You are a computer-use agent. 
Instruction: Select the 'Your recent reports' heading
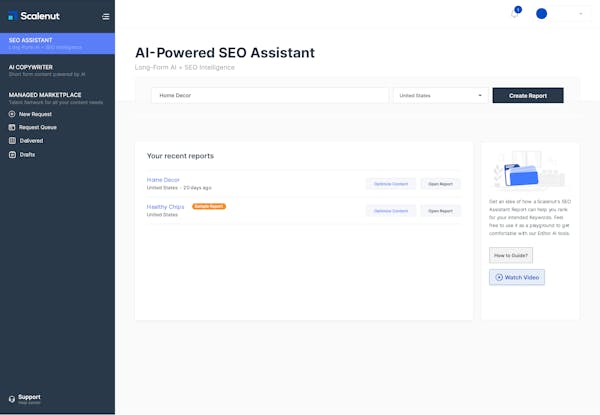[x=180, y=156]
